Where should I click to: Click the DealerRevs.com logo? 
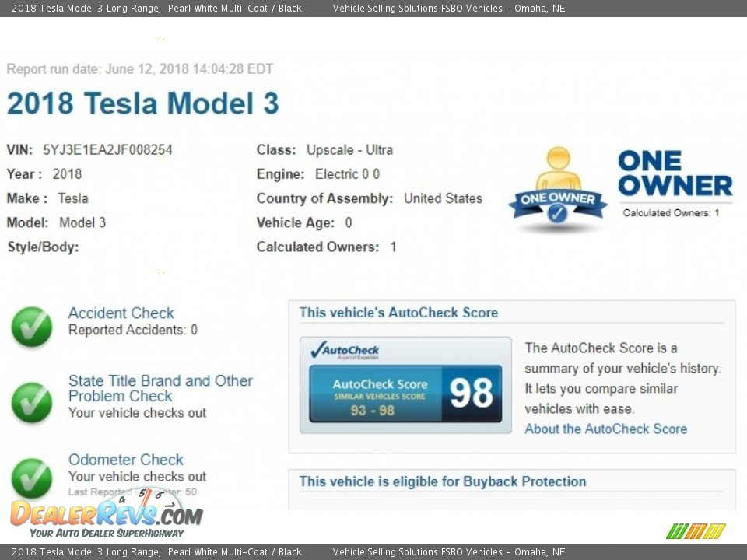coord(107,514)
